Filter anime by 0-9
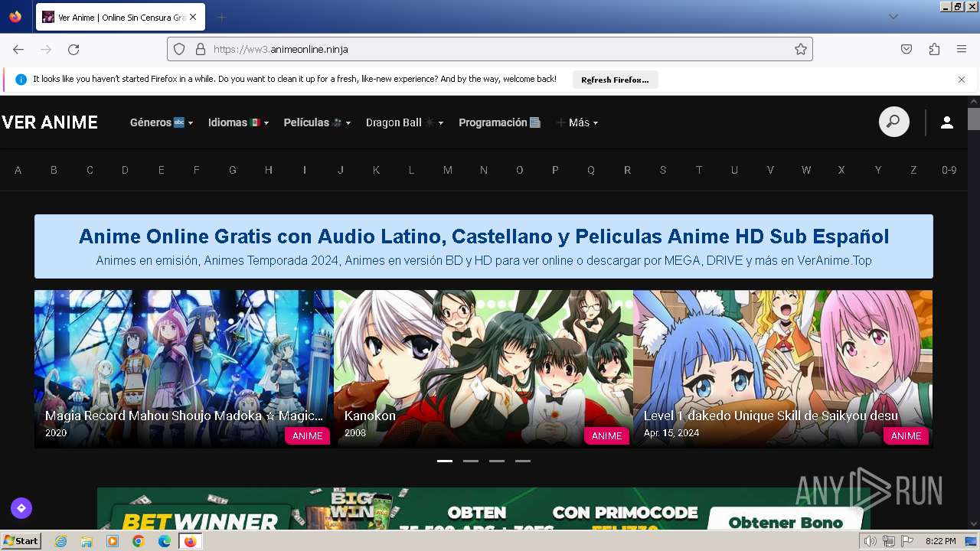Image resolution: width=980 pixels, height=551 pixels. [949, 170]
